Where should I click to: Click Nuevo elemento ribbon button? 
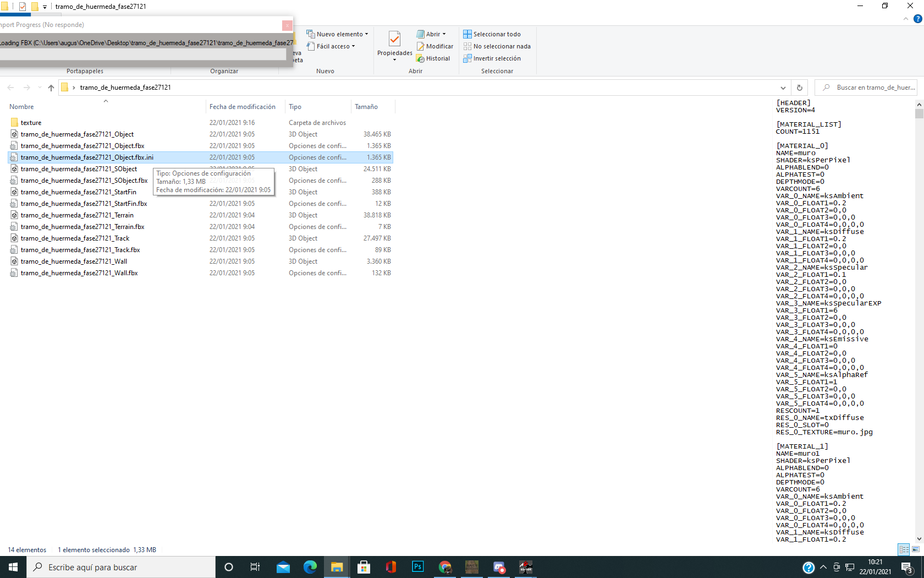[x=337, y=34]
